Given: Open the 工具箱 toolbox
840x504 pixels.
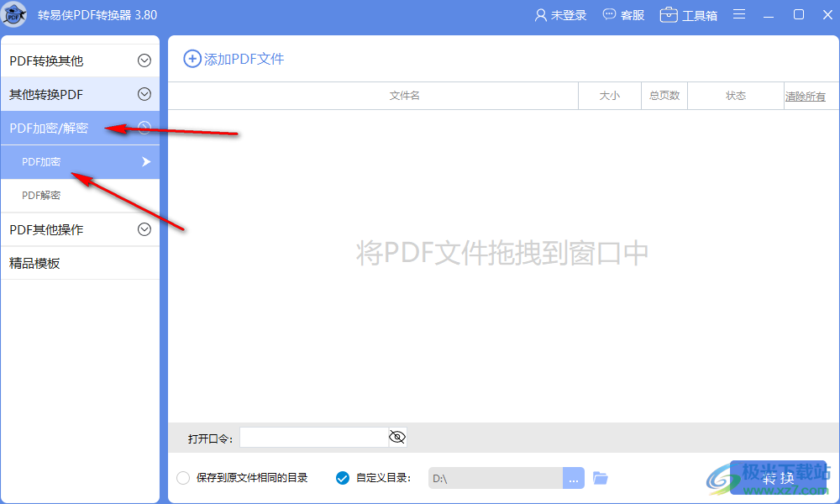Looking at the screenshot, I should pos(689,15).
